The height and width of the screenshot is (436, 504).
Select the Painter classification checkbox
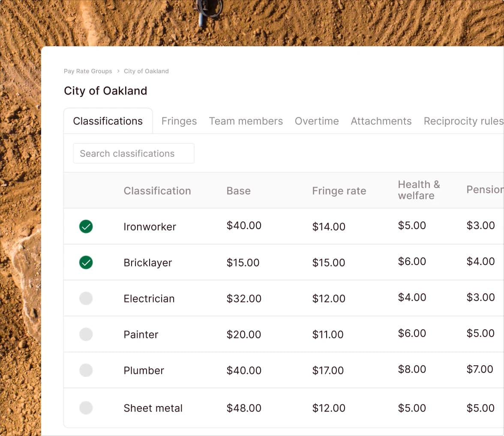tap(86, 334)
